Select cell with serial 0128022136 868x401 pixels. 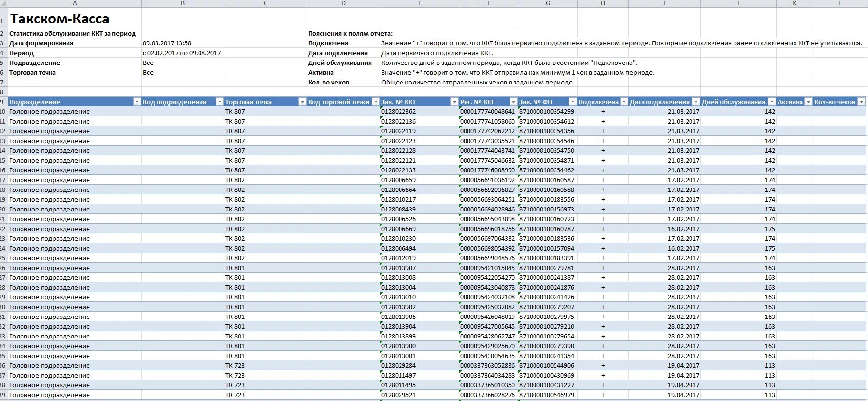[x=420, y=121]
